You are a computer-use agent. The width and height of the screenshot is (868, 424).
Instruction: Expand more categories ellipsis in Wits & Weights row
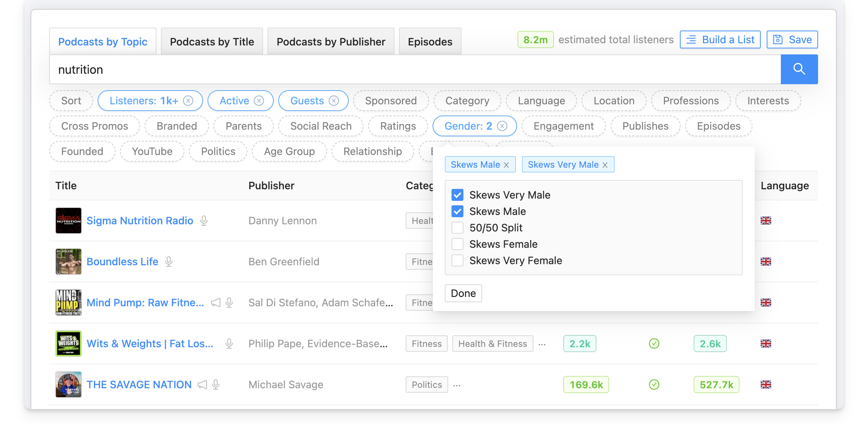tap(542, 345)
